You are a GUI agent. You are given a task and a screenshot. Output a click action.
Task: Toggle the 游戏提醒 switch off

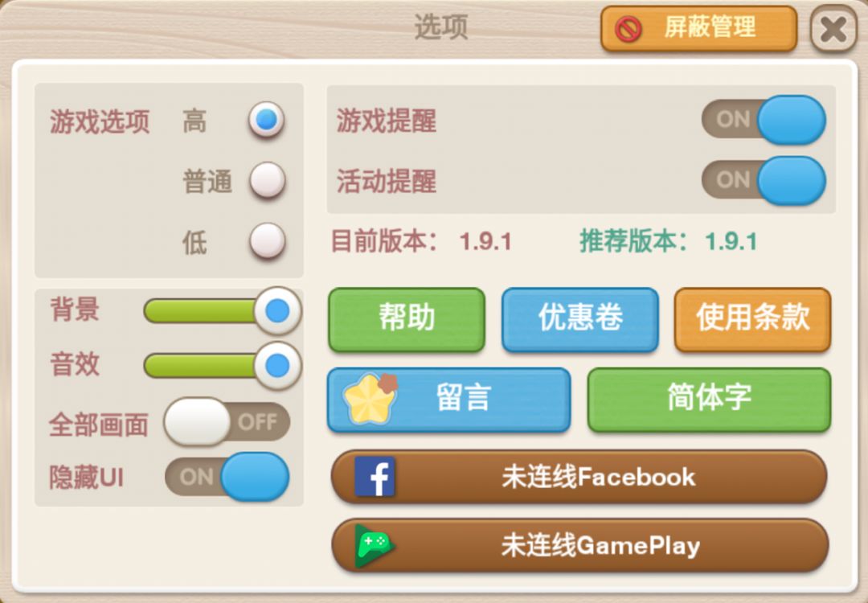[764, 120]
